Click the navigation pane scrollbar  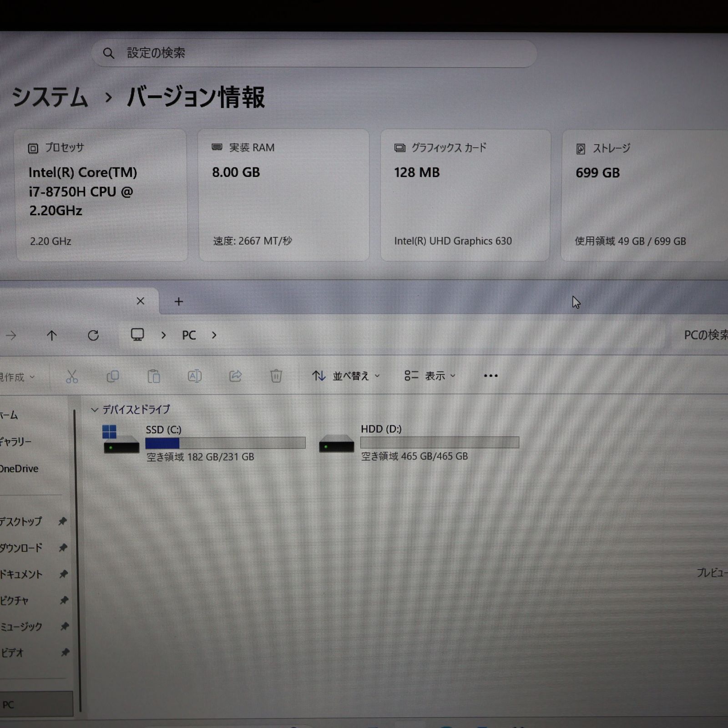(77, 560)
